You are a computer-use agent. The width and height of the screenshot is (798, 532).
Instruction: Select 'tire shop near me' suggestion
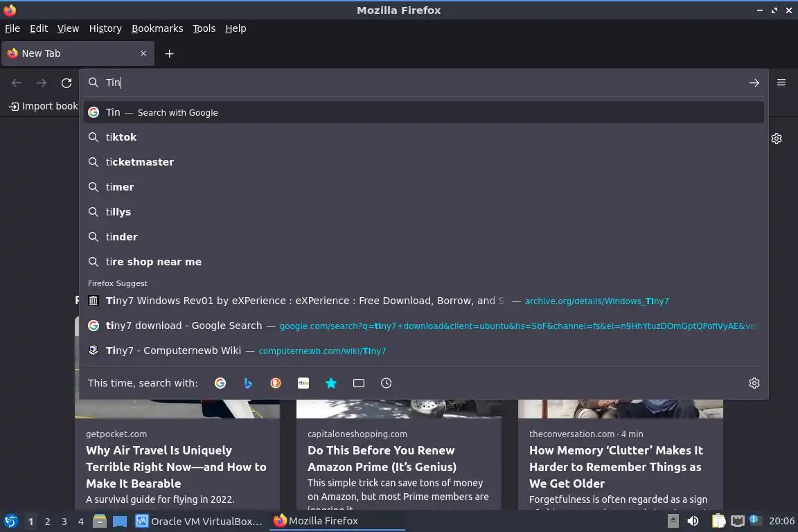(x=423, y=262)
